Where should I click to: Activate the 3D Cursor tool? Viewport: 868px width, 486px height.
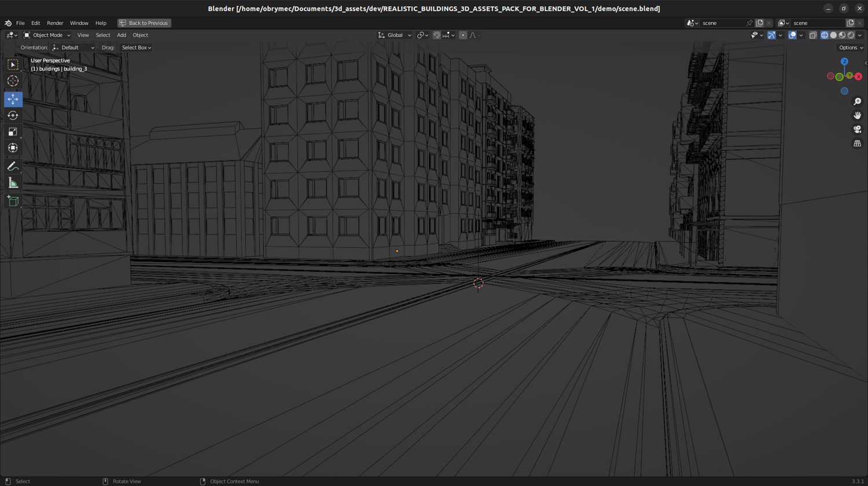coord(13,81)
